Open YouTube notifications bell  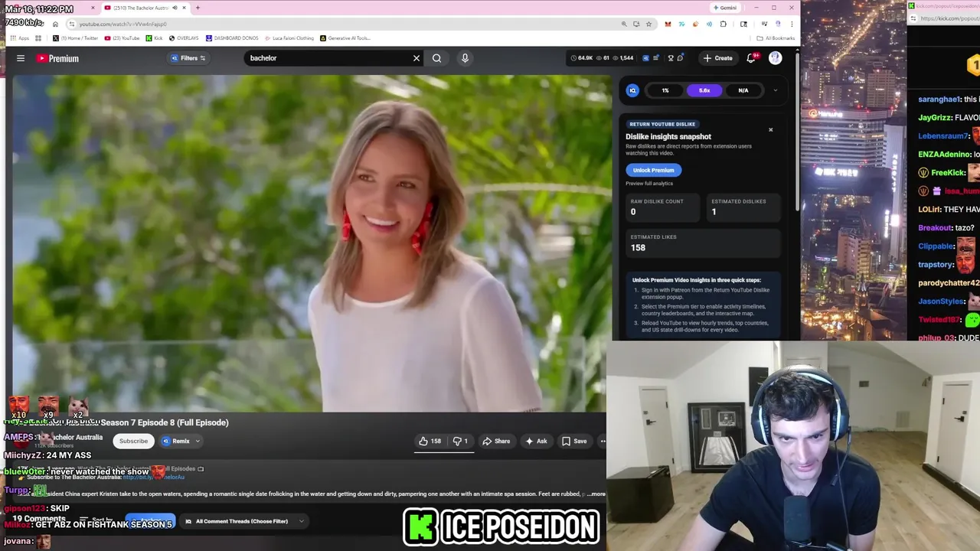coord(751,58)
